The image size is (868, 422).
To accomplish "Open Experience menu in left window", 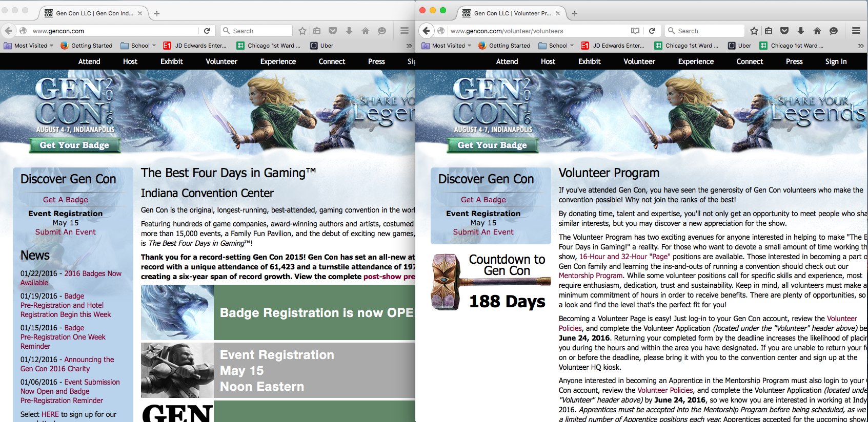I will 278,61.
